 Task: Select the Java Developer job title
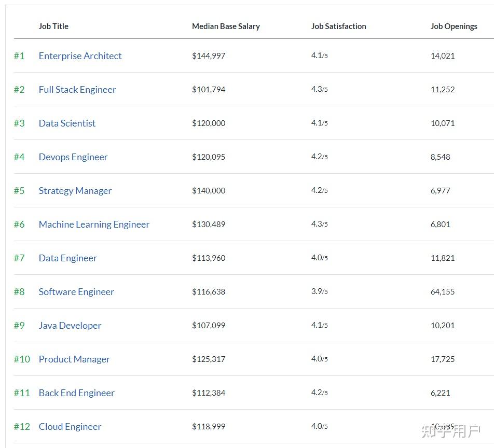pos(70,326)
